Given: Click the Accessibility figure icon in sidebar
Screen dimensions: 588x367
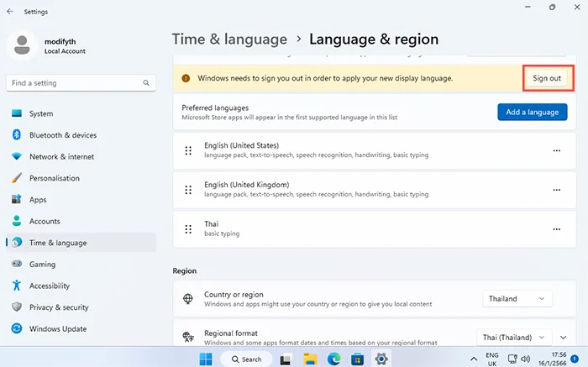Looking at the screenshot, I should coord(17,286).
